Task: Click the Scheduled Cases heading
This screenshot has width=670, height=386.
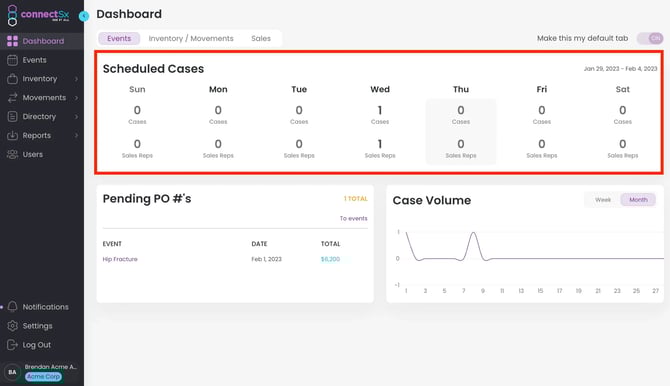Action: (x=153, y=69)
